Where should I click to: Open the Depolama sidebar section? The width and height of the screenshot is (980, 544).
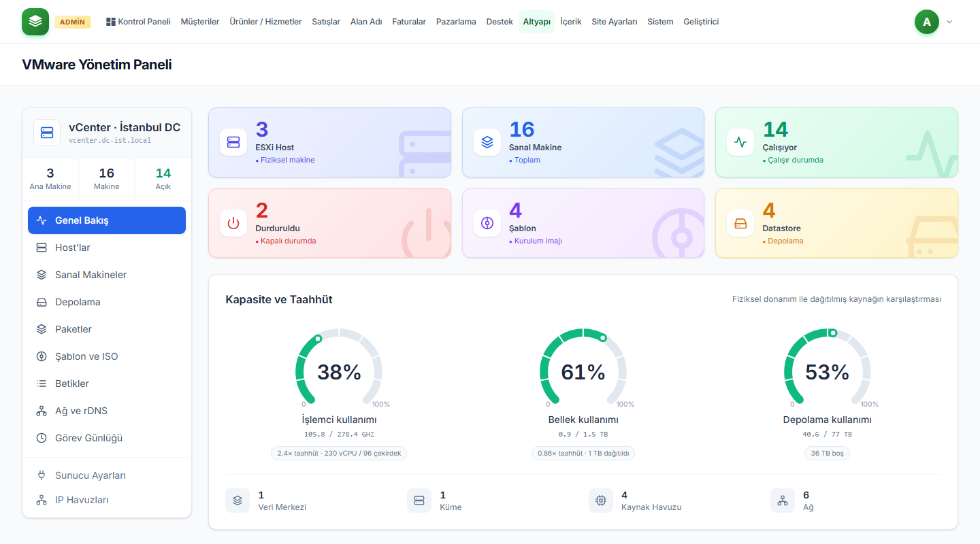(x=107, y=302)
